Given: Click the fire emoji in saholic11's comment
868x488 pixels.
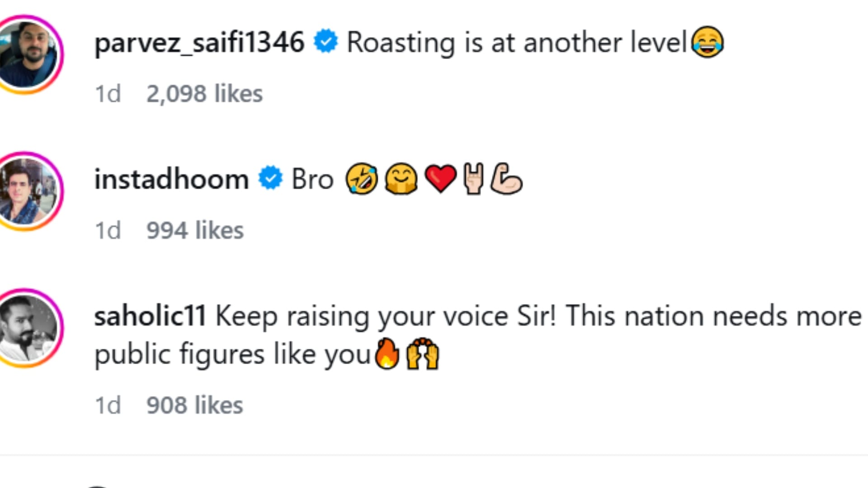Looking at the screenshot, I should [387, 354].
